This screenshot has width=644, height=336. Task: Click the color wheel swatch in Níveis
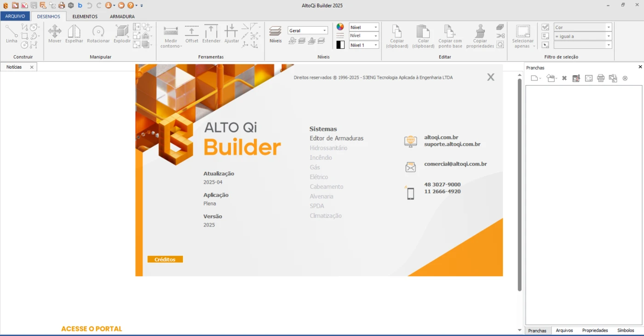[x=340, y=27]
